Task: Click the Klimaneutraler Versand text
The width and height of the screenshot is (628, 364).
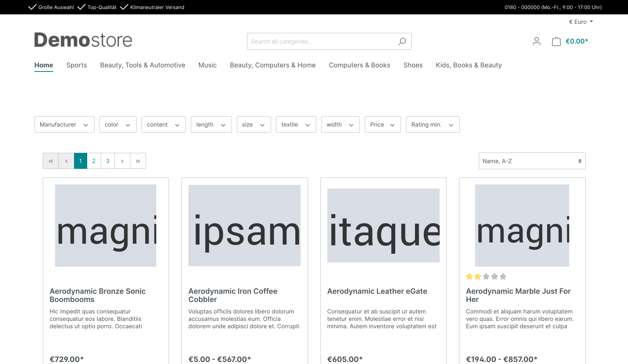Action: 157,7
